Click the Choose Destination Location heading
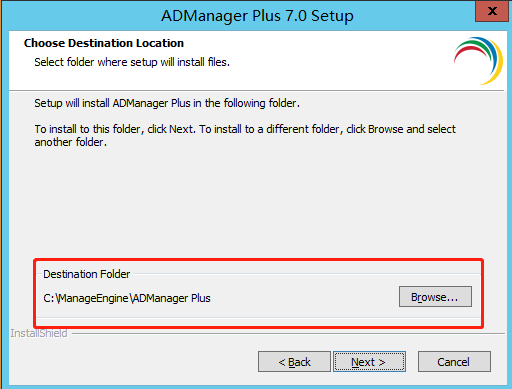 click(x=104, y=43)
